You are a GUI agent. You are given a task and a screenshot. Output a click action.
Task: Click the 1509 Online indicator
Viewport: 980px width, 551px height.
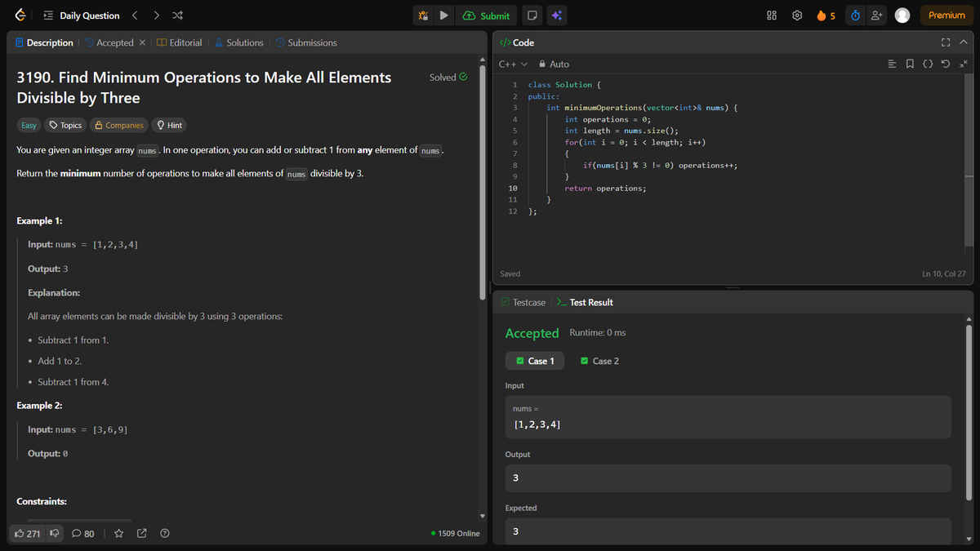(455, 534)
